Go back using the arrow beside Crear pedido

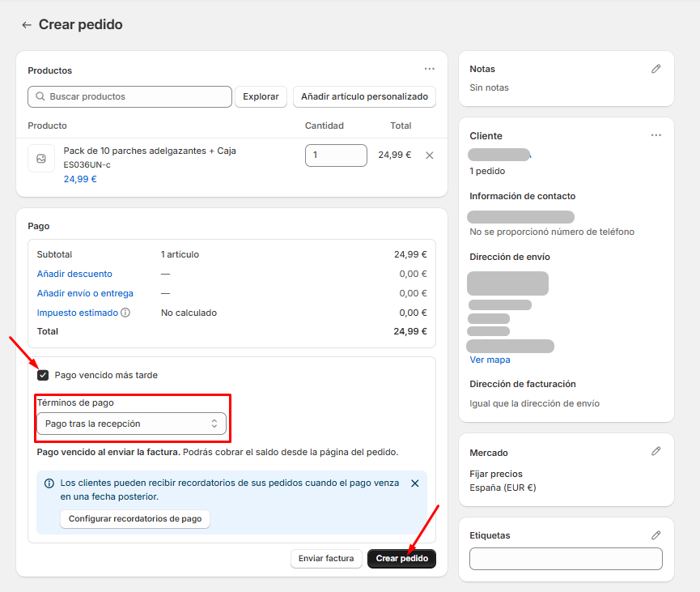point(27,25)
